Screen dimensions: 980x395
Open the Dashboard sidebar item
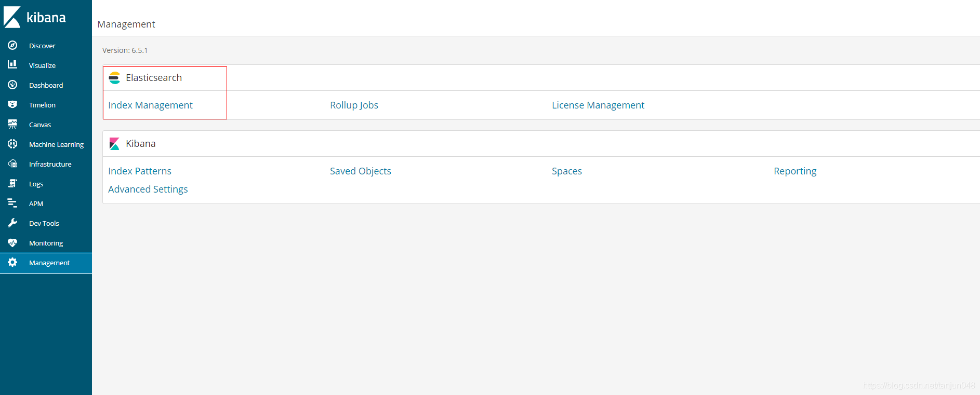point(46,85)
